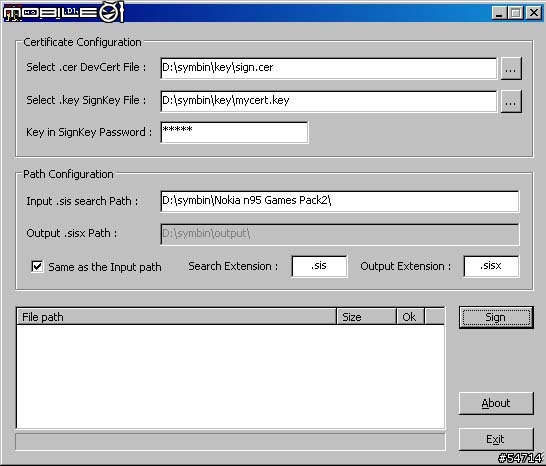Quit using the Exit button
Screen dimensions: 546x466
(x=496, y=439)
